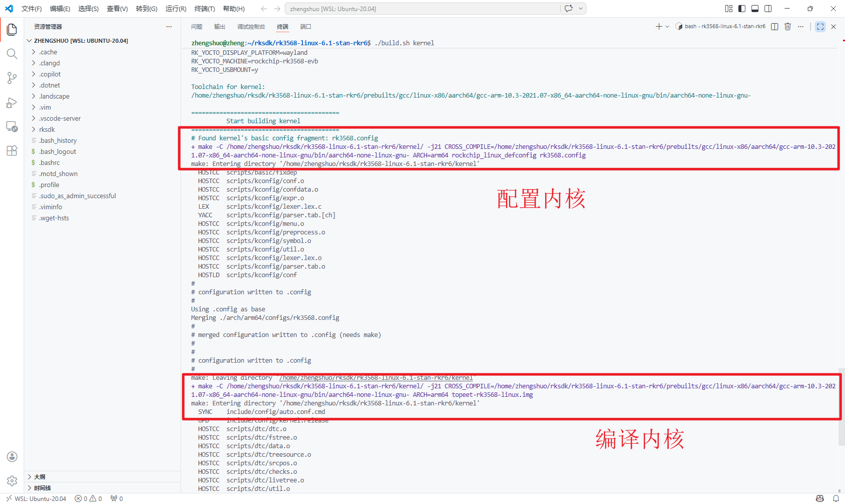Select the bash rk3568-linux-6.1-stan-rkr6 terminal
The width and height of the screenshot is (845, 504).
pos(720,27)
